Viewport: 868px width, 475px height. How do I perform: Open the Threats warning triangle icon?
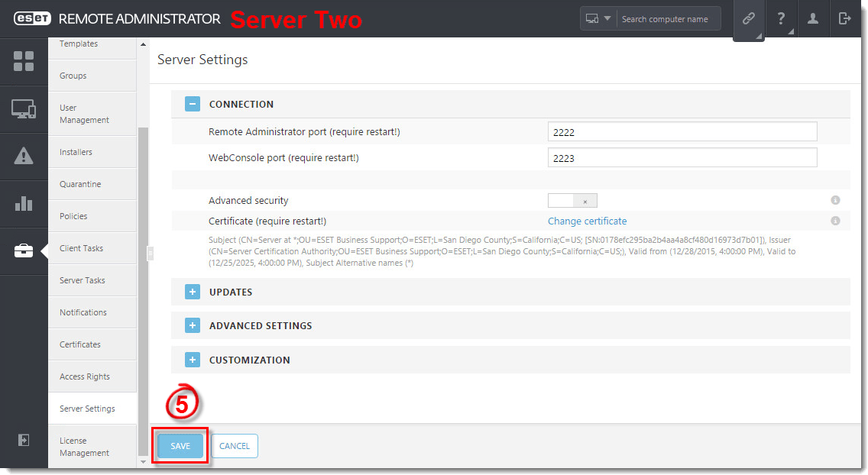coord(24,157)
